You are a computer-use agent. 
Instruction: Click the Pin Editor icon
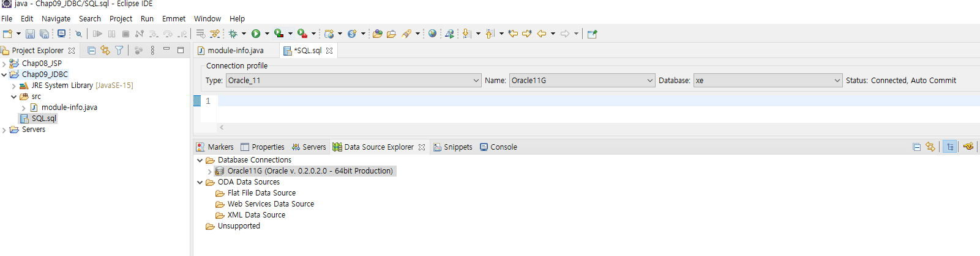592,34
